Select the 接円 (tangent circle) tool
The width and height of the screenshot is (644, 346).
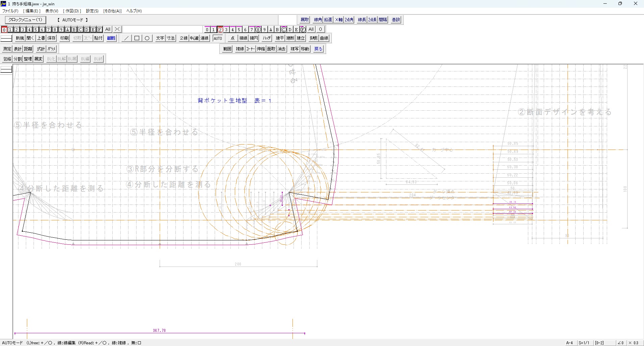point(254,38)
